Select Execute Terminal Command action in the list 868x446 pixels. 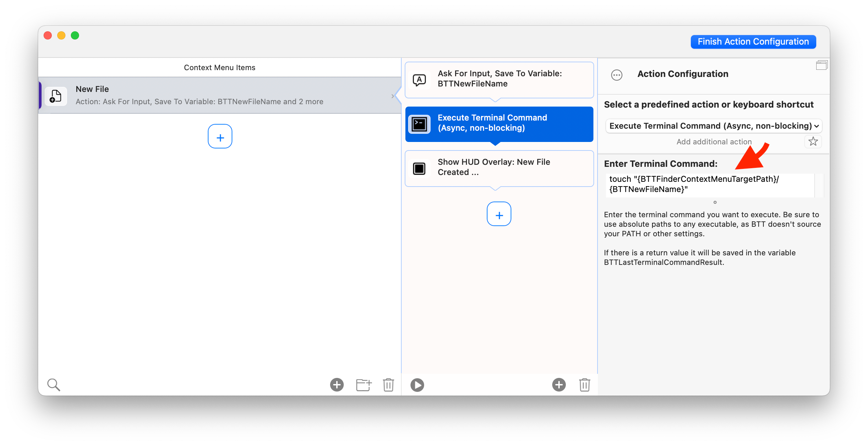pyautogui.click(x=499, y=124)
